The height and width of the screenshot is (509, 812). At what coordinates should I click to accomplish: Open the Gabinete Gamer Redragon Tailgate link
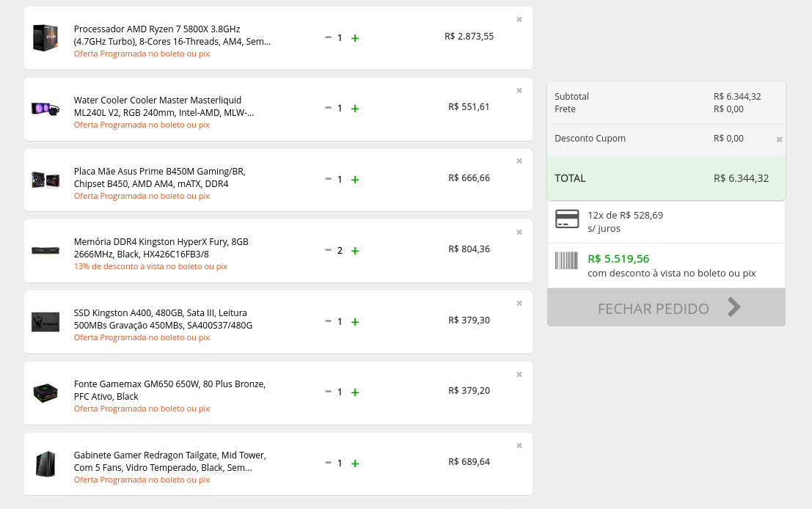(x=170, y=461)
